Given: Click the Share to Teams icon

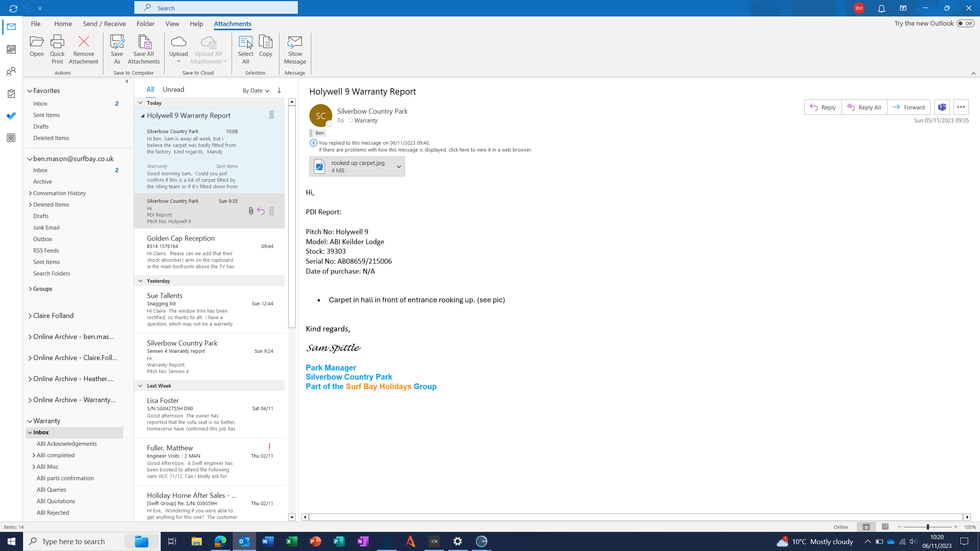Looking at the screenshot, I should (942, 107).
